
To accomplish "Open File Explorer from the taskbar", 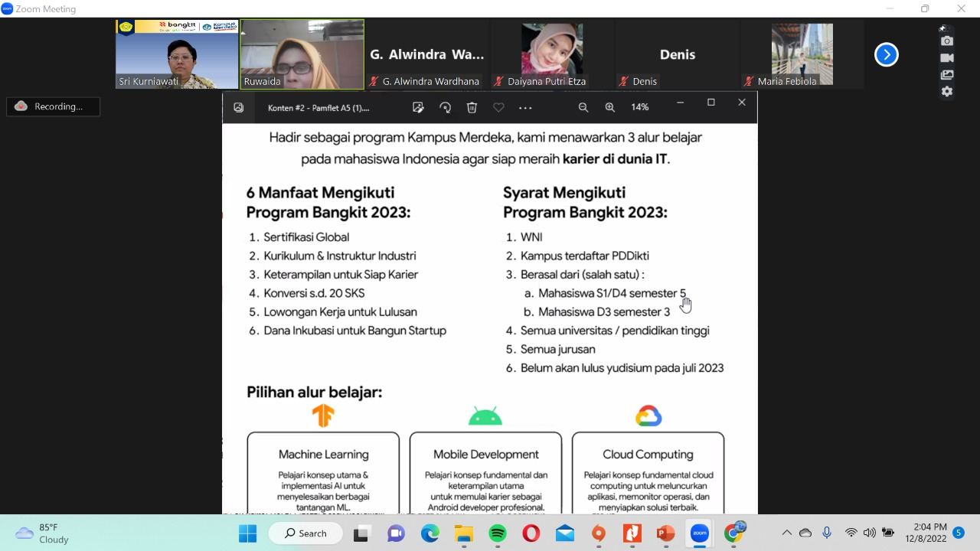I will tap(463, 533).
